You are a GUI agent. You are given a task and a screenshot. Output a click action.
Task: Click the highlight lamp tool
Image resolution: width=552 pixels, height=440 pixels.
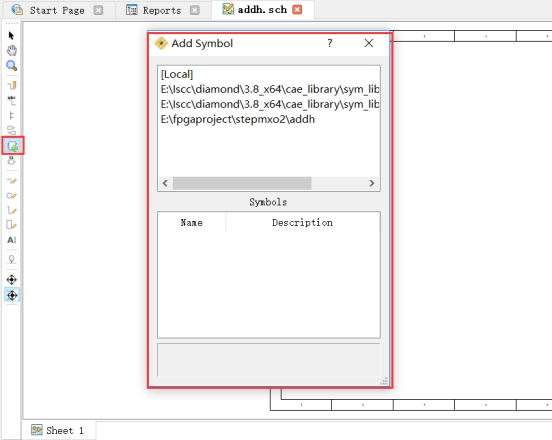[12, 259]
